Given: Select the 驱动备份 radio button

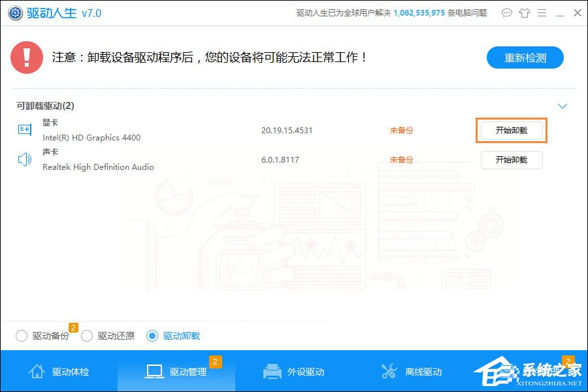Looking at the screenshot, I should 22,335.
